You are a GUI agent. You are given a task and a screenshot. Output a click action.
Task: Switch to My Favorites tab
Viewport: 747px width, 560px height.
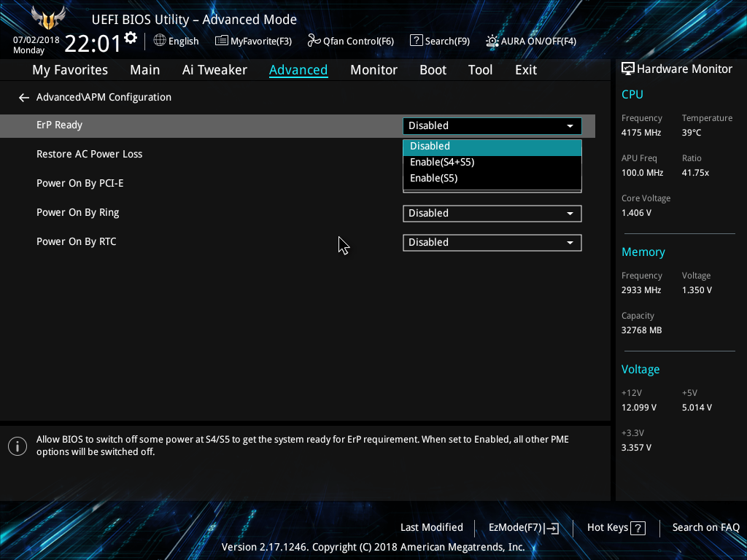[x=70, y=70]
